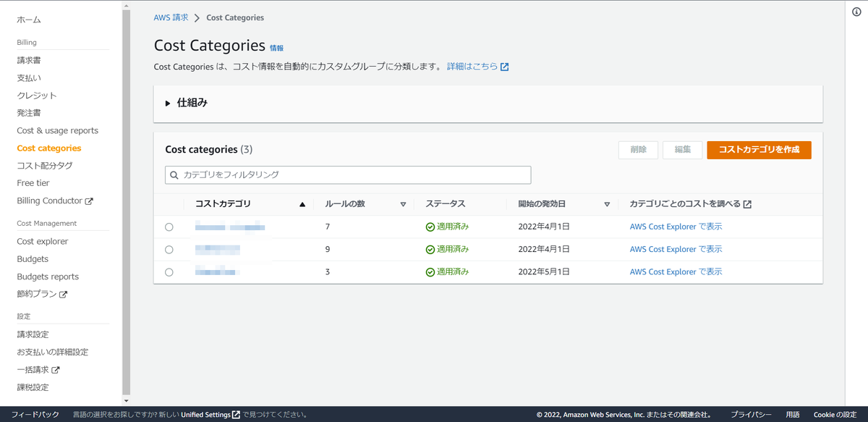Image resolution: width=868 pixels, height=422 pixels.
Task: Open 発注書 in the sidebar
Action: point(29,113)
